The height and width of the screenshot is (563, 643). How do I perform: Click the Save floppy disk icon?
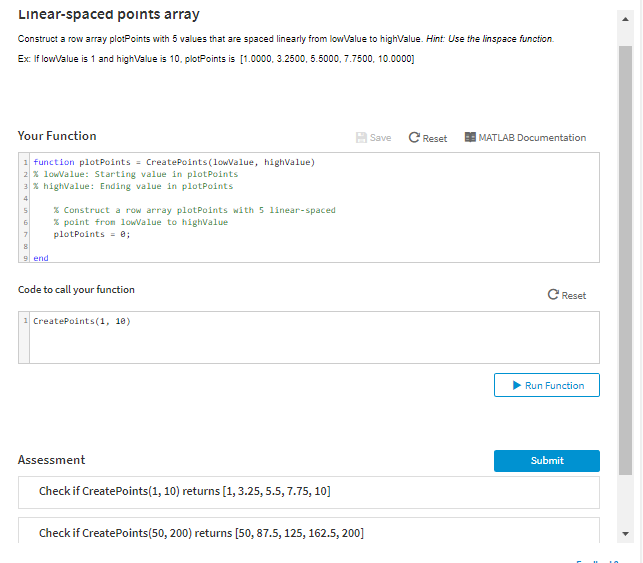[x=361, y=138]
